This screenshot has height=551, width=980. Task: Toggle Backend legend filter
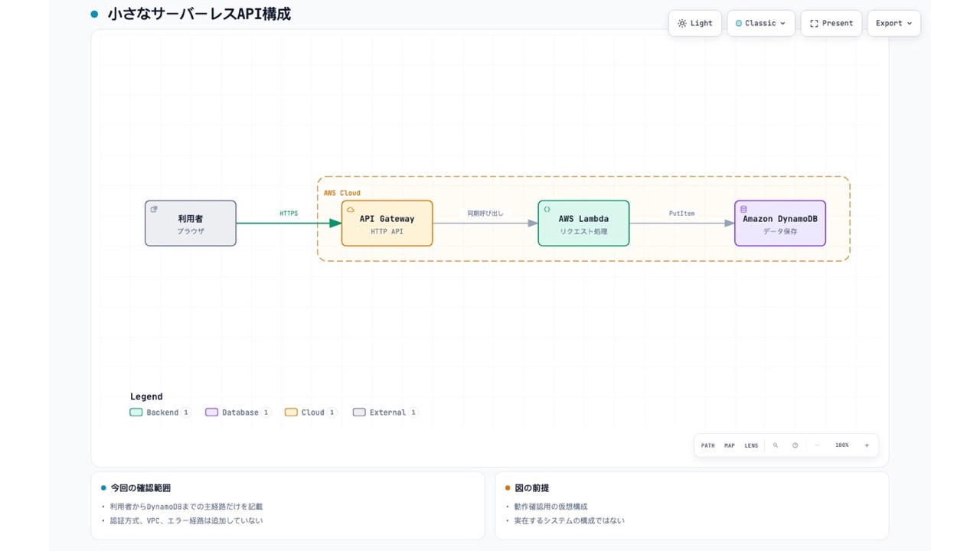(x=160, y=412)
